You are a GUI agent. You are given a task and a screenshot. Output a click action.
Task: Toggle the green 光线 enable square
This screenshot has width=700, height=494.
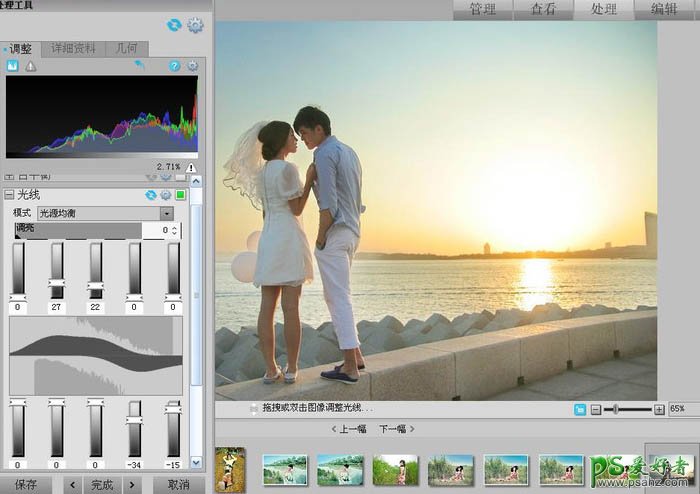pos(181,195)
